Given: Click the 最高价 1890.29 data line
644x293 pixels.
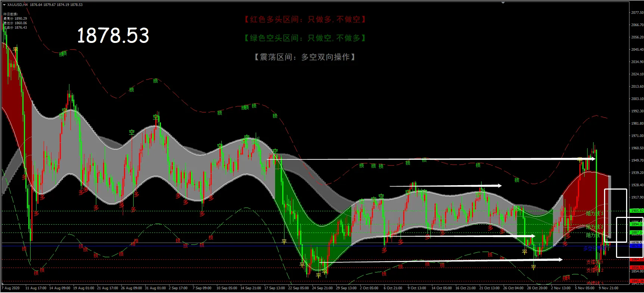Looking at the screenshot, I should coord(15,19).
